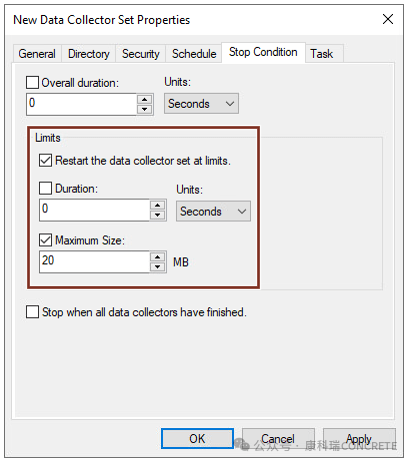The width and height of the screenshot is (409, 462).
Task: Decrease Maximum Size with down arrow
Action: point(157,267)
